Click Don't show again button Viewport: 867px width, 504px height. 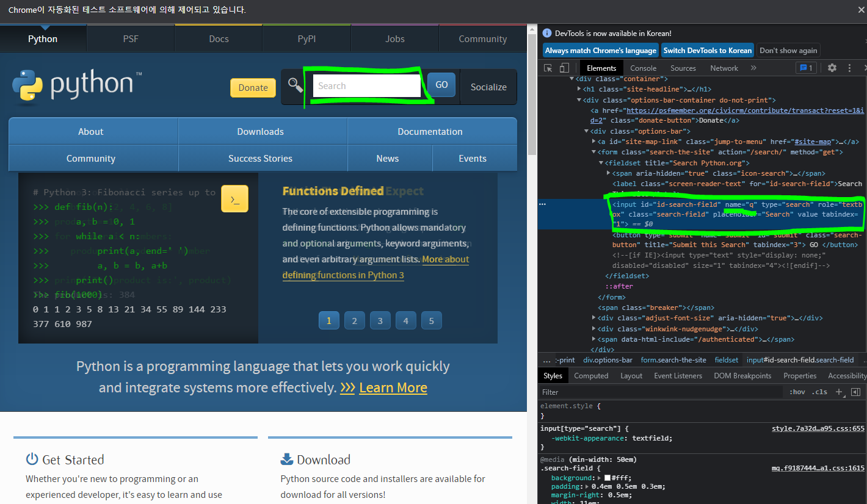coord(788,51)
